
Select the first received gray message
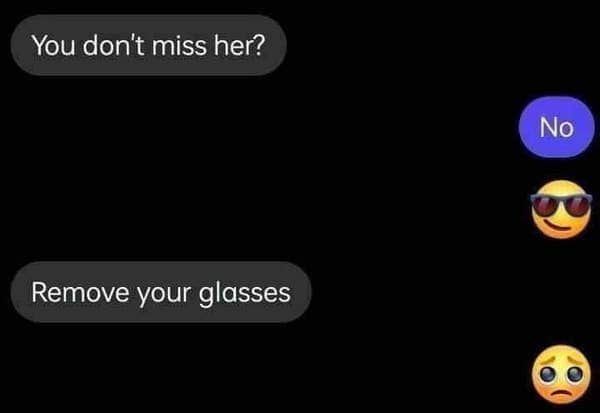pos(148,45)
